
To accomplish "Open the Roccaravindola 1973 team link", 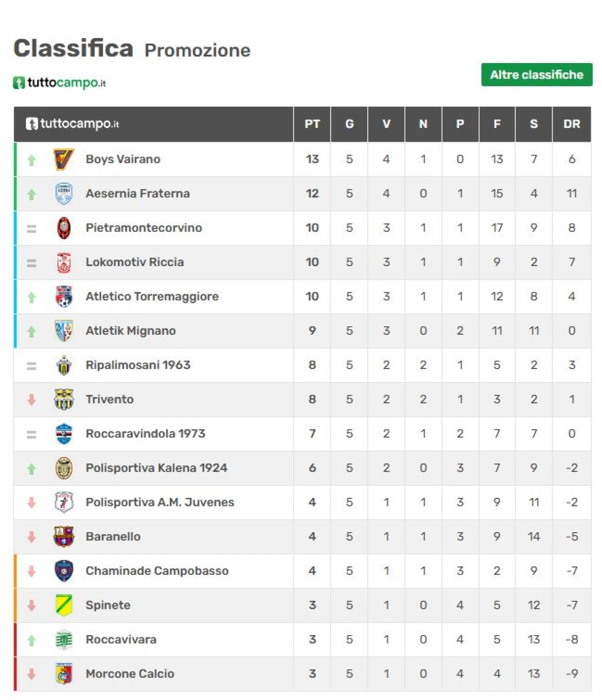I will [x=145, y=434].
